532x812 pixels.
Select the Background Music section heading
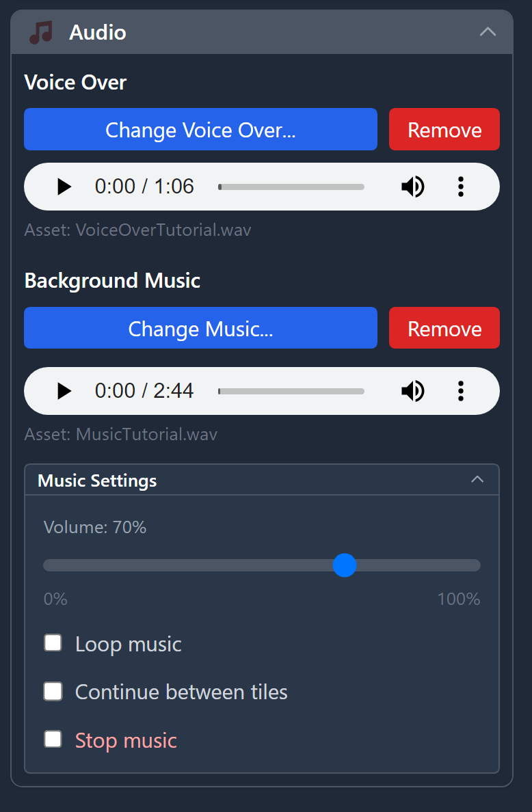point(112,280)
